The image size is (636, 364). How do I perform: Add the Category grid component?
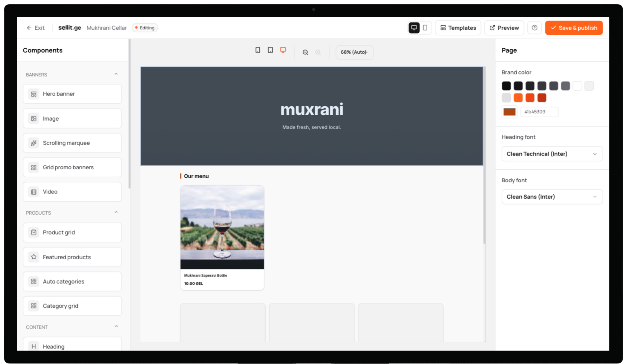(x=72, y=306)
